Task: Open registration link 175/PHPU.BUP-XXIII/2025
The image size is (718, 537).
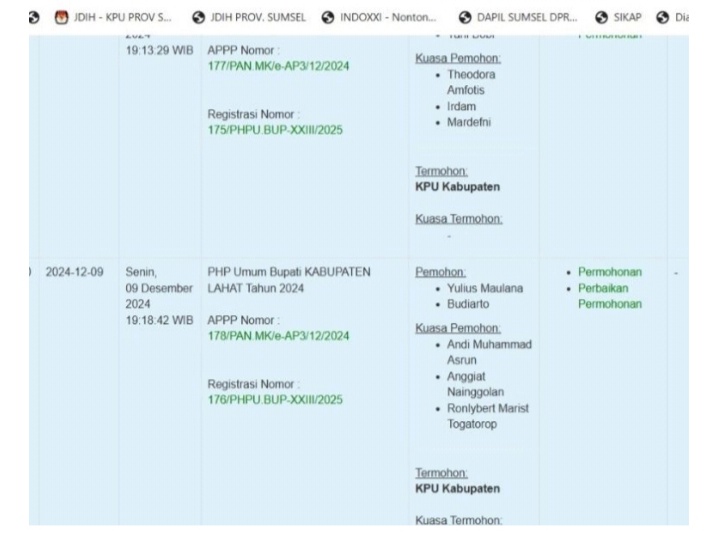Action: coord(275,130)
